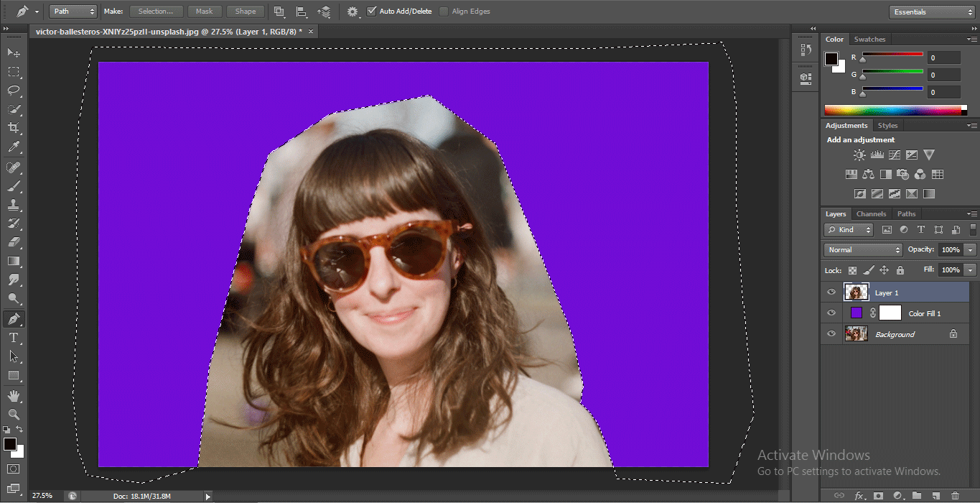Click the color spectrum ramp
The image size is (980, 503).
coord(892,110)
